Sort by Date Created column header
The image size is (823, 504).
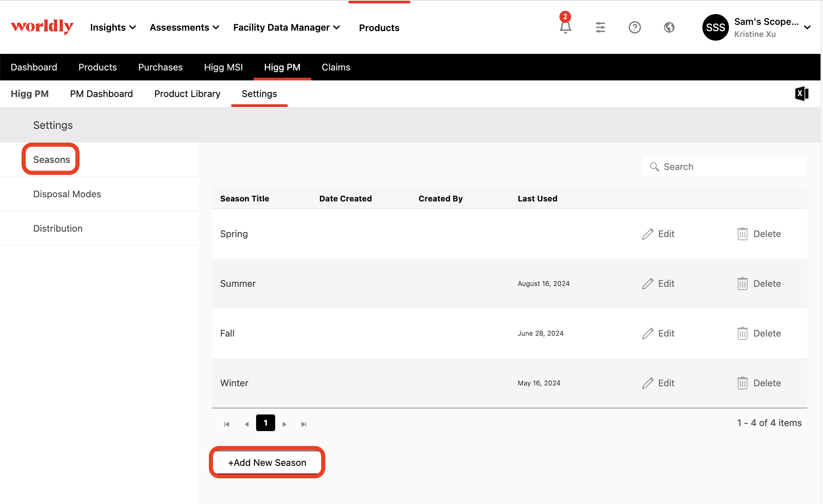click(346, 199)
